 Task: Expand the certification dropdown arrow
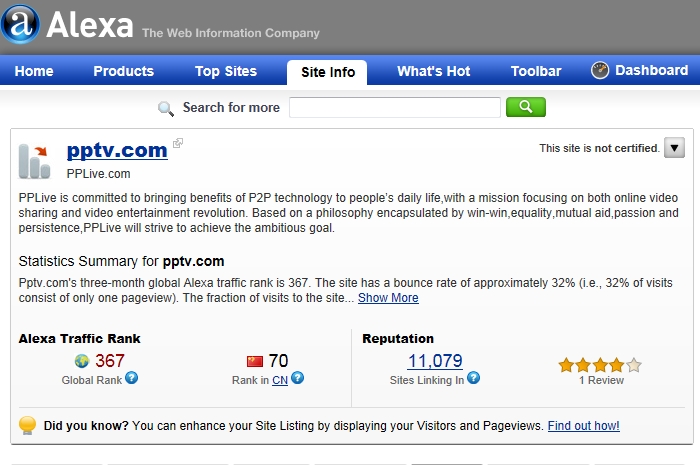[674, 148]
